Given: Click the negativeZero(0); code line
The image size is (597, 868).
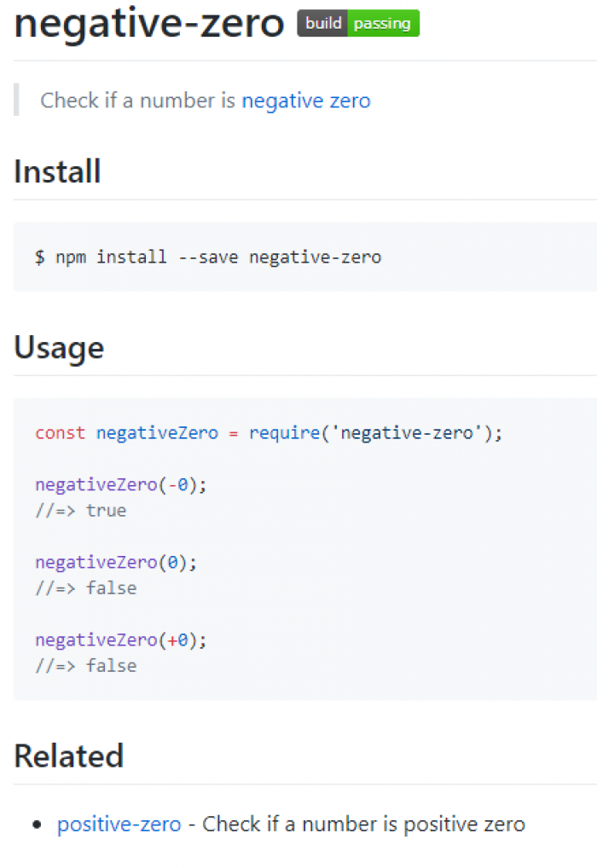Looking at the screenshot, I should pos(116,563).
